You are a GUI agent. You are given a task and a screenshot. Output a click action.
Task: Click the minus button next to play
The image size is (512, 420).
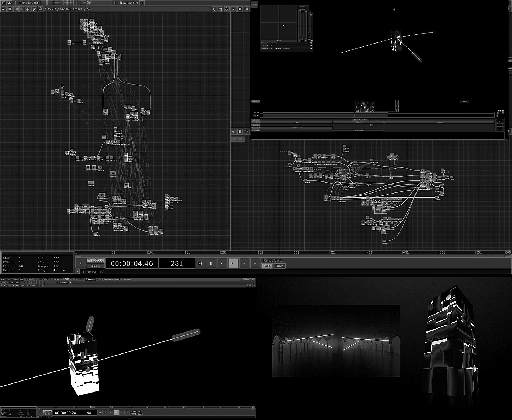244,263
